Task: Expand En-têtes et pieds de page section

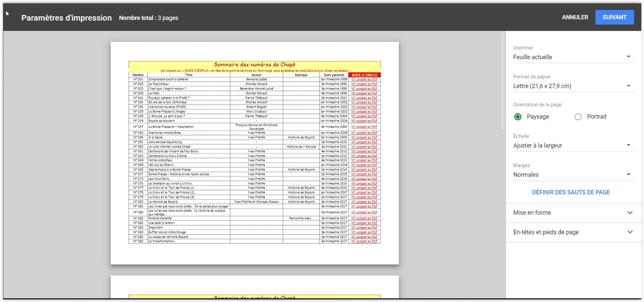Action: click(x=574, y=232)
